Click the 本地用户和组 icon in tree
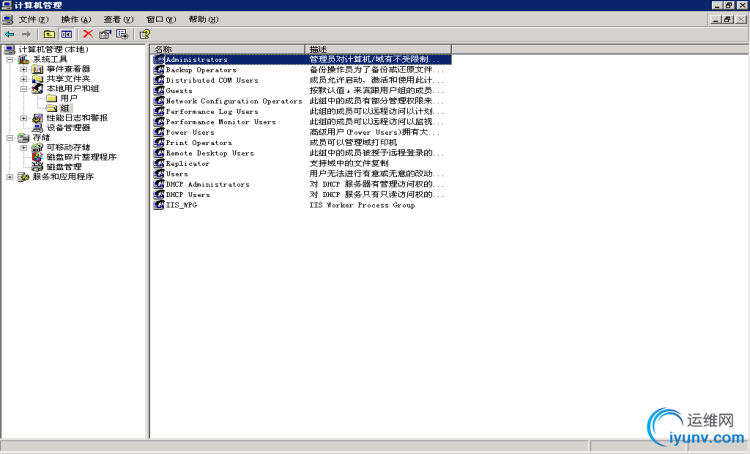Viewport: 750px width, 454px height. pos(37,89)
